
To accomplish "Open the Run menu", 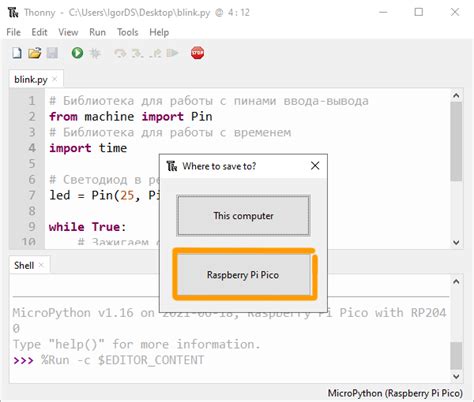I will [97, 32].
